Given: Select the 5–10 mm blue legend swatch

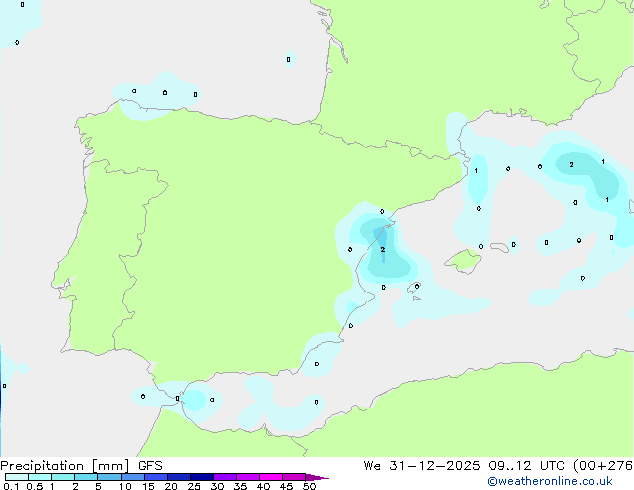Looking at the screenshot, I should pyautogui.click(x=110, y=477).
